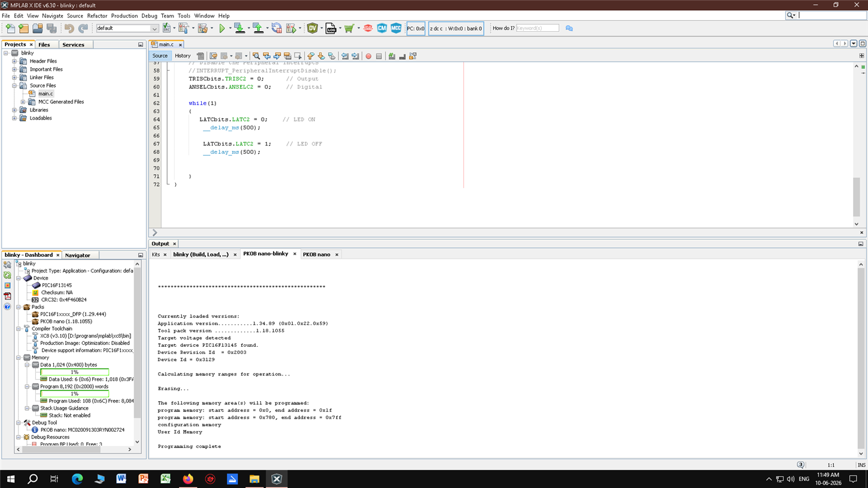Open the Word icon in the taskbar
868x488 pixels.
(x=122, y=479)
